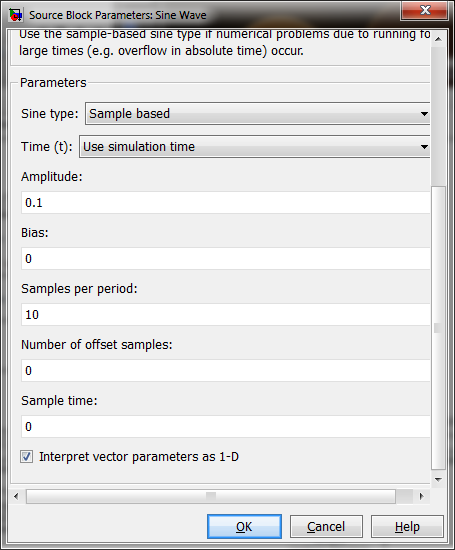Click the Number of offset samples field

coord(226,370)
